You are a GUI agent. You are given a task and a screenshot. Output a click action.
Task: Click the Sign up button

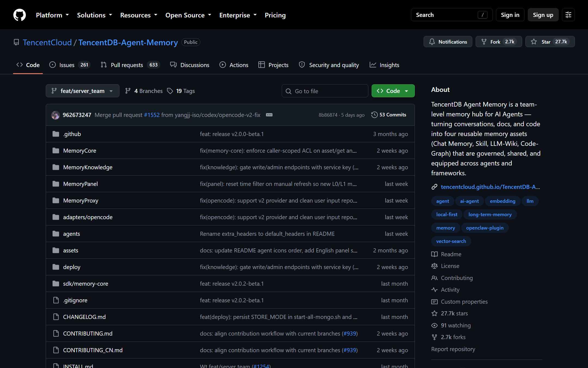pyautogui.click(x=543, y=15)
